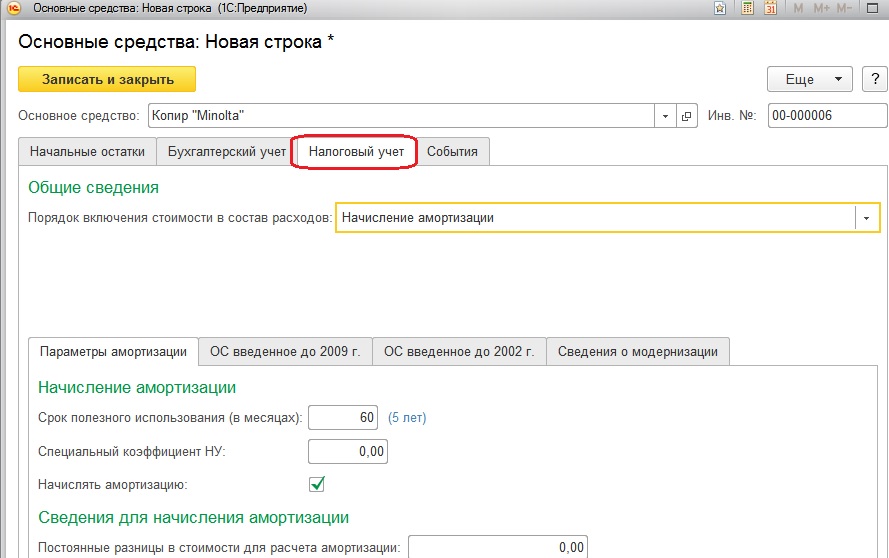Open the События tab
This screenshot has height=558, width=889.
[452, 152]
